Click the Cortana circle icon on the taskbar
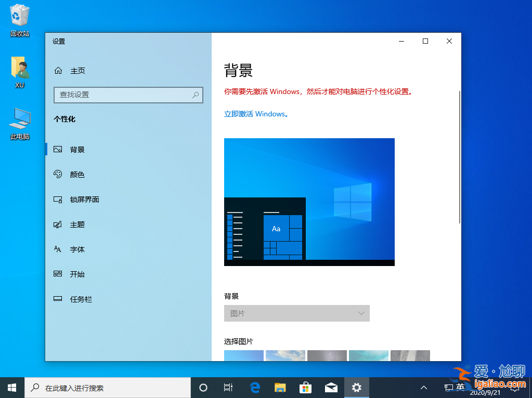 click(203, 387)
